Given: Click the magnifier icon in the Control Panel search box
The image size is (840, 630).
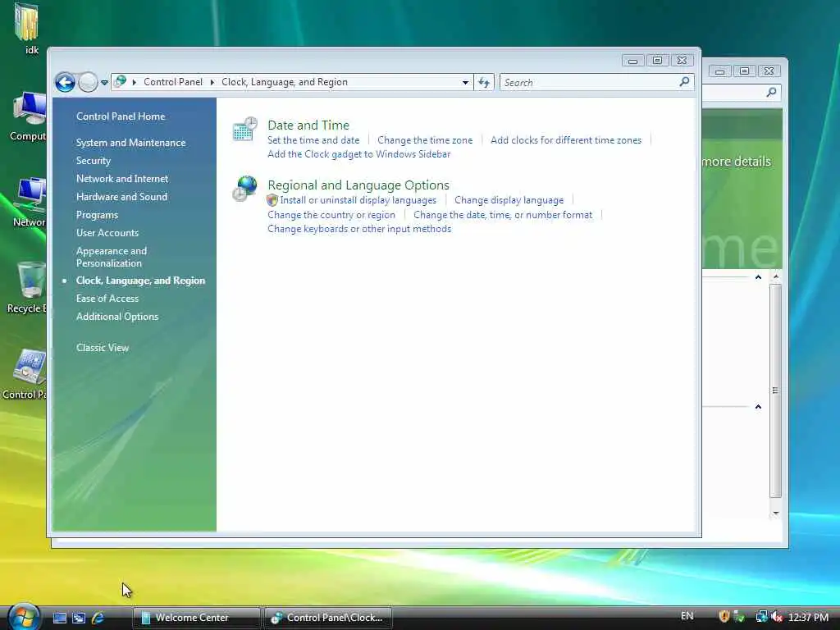Looking at the screenshot, I should pos(684,81).
